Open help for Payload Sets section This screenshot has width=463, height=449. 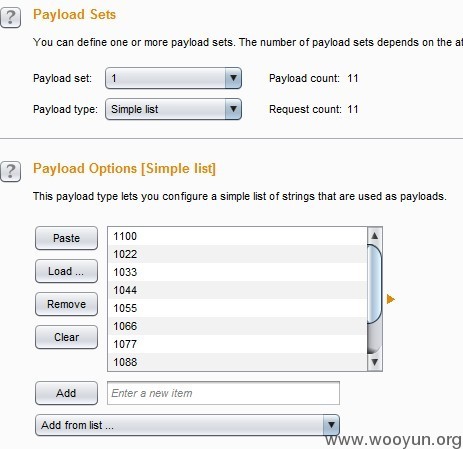pos(10,17)
